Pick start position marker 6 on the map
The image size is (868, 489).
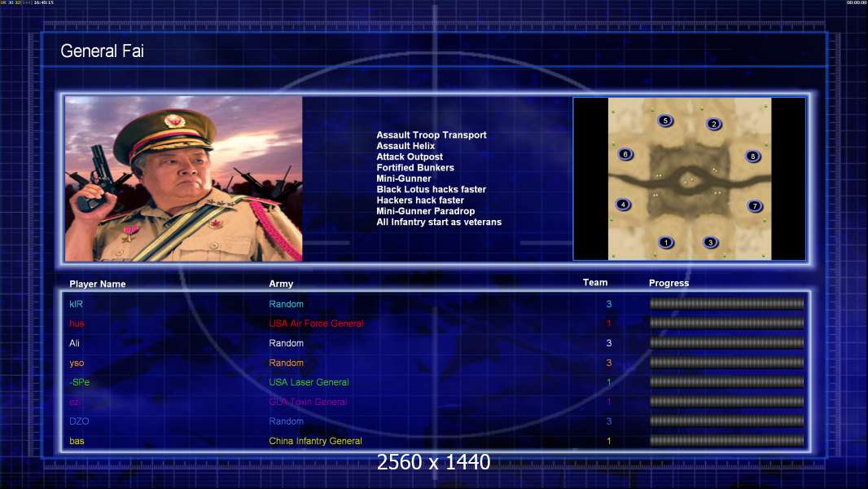[x=625, y=154]
